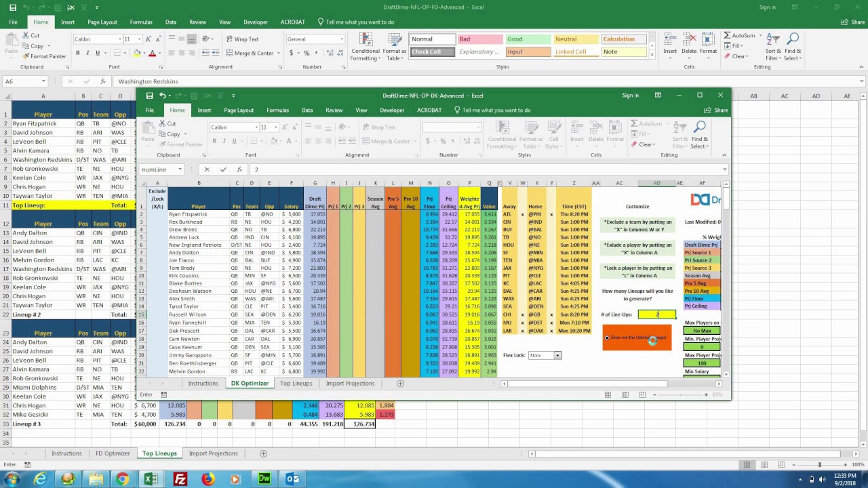Collapse the FD-Advanced ribbon with chevron

click(x=861, y=67)
